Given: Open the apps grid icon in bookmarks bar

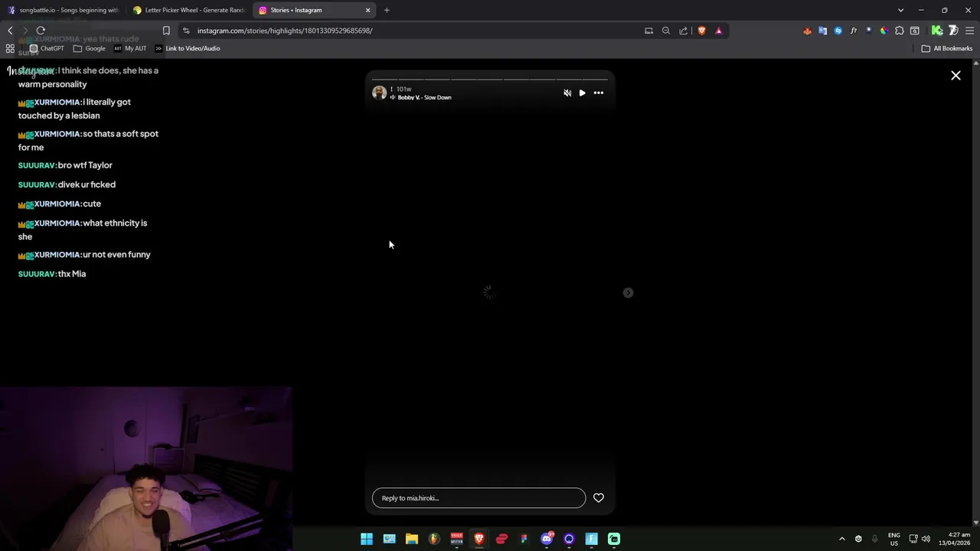Looking at the screenshot, I should pos(10,48).
